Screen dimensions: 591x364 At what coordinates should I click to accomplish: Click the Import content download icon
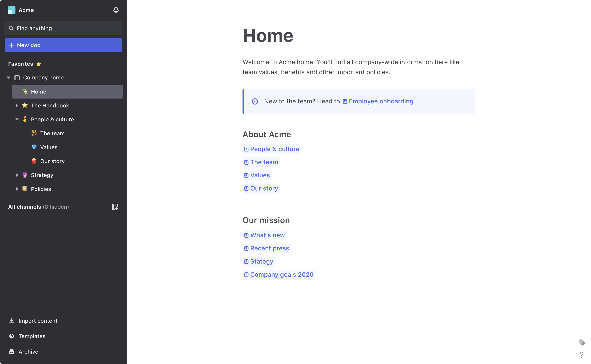12,321
